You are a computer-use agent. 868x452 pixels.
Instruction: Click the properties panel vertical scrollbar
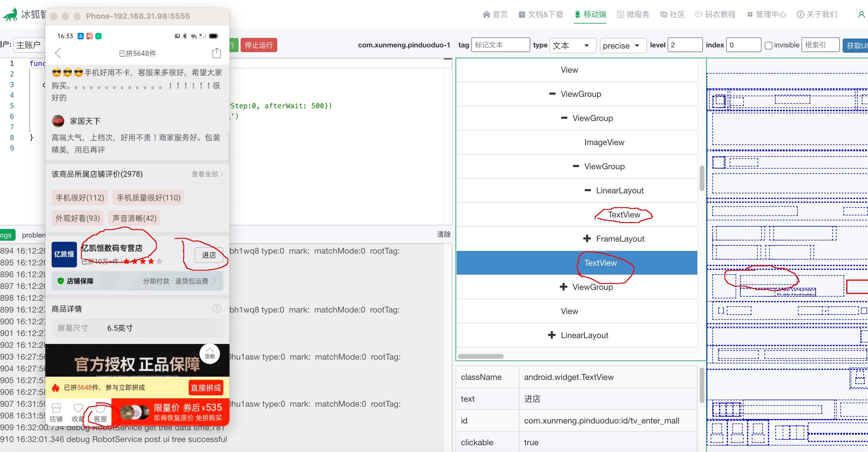[701, 385]
